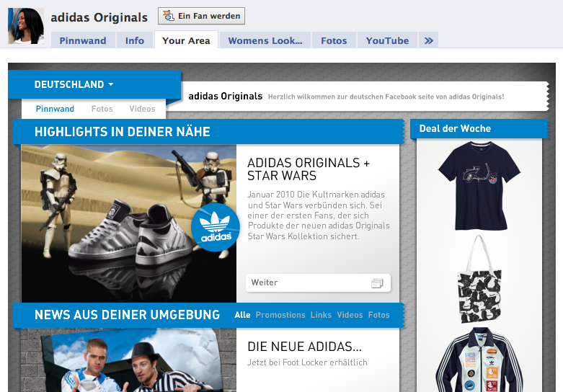Open the YouTube tab

tap(387, 40)
